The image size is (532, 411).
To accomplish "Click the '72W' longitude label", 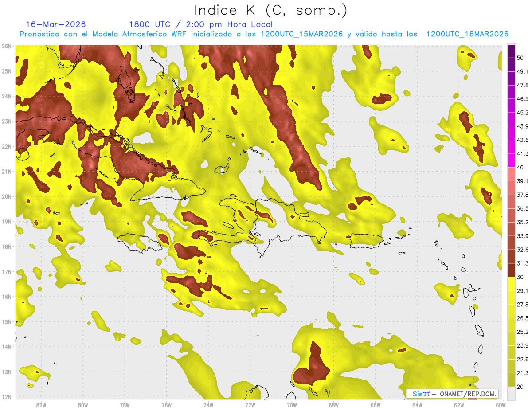I will (x=250, y=405).
